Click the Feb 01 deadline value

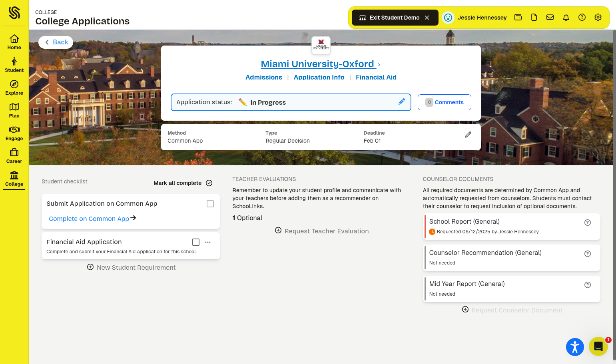point(372,141)
